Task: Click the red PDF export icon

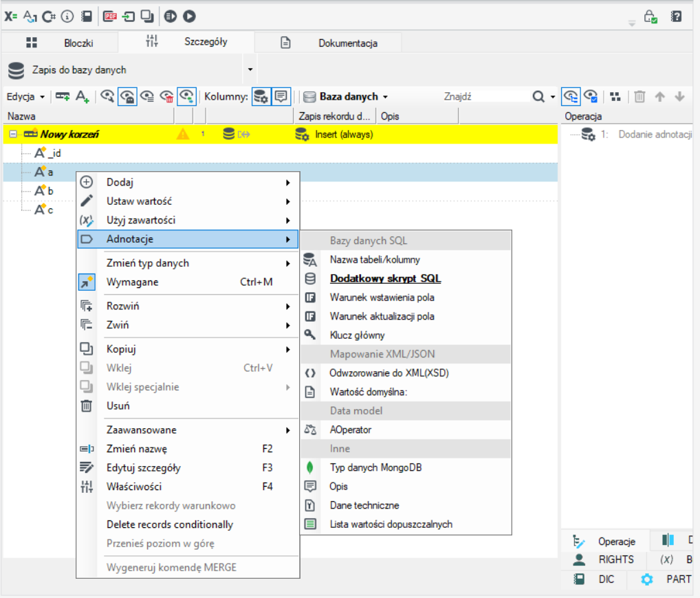Action: [110, 16]
